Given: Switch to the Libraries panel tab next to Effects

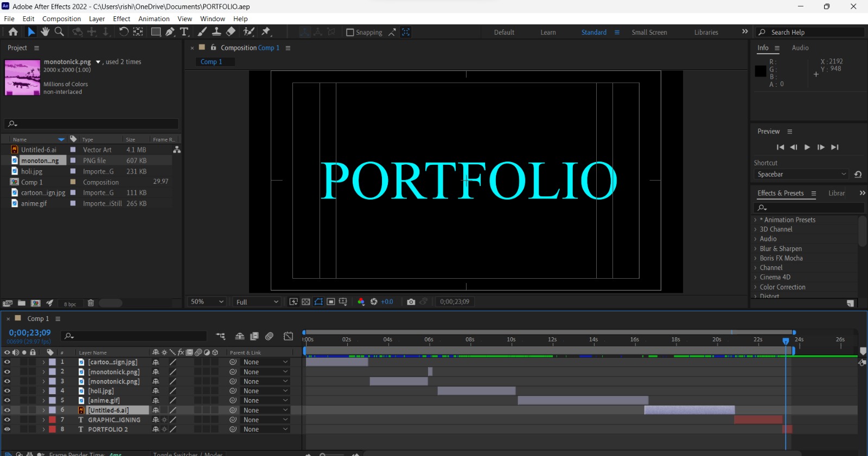Looking at the screenshot, I should pyautogui.click(x=837, y=194).
